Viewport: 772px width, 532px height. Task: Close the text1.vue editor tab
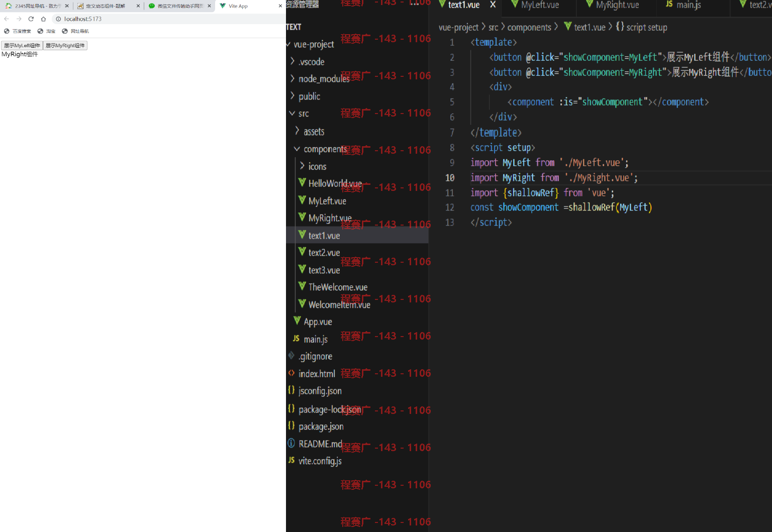(493, 5)
